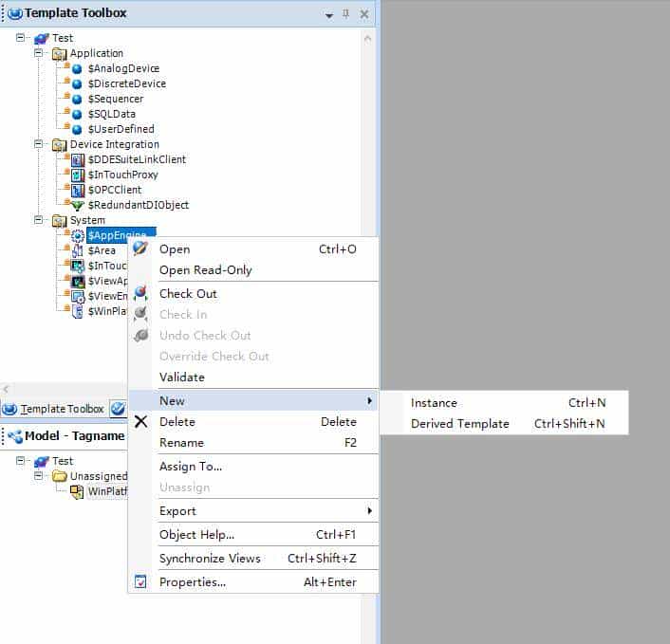Open Properties... from the context menu
This screenshot has width=670, height=644.
[x=253, y=582]
